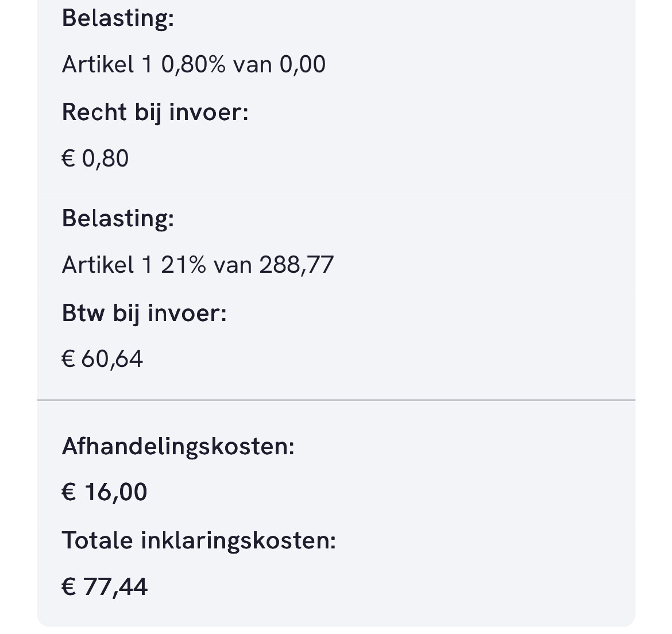Select the 'Artikel 1 0,80% van 0,00' line
This screenshot has height=634, width=672.
coord(194,64)
